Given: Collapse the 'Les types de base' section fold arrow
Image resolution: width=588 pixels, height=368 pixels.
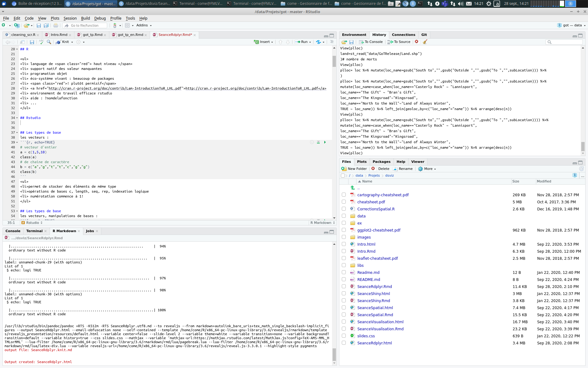Looking at the screenshot, I should coord(17,133).
